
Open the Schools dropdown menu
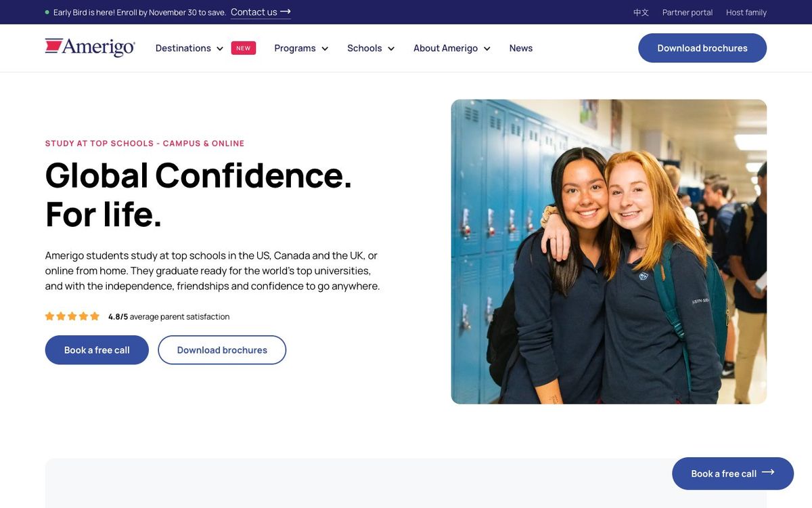pyautogui.click(x=371, y=48)
